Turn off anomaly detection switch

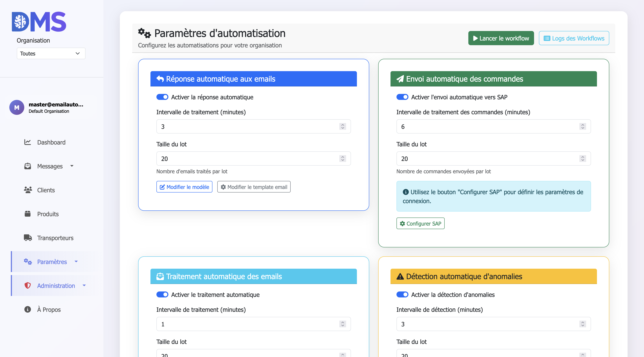click(402, 294)
